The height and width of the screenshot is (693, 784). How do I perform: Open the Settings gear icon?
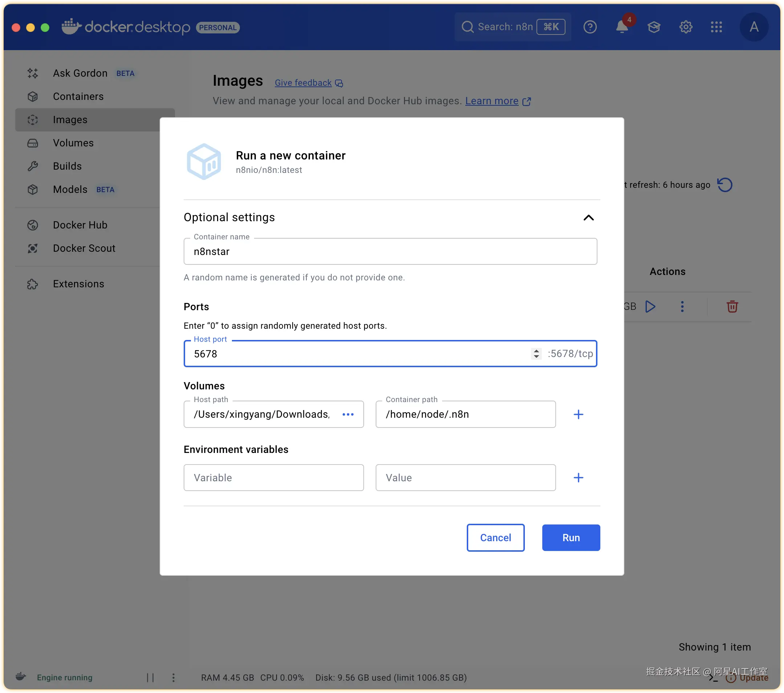[685, 27]
